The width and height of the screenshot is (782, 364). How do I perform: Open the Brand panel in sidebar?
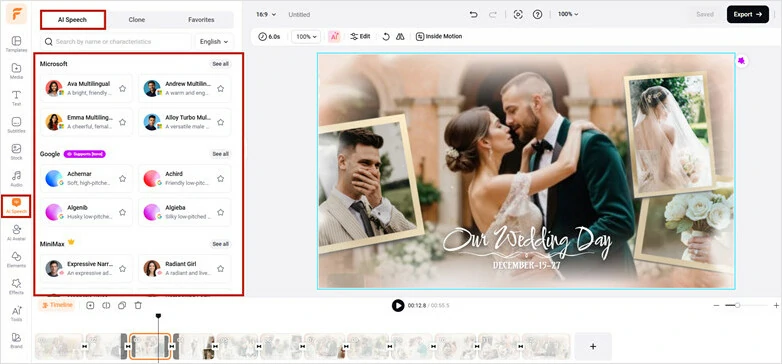(16, 340)
